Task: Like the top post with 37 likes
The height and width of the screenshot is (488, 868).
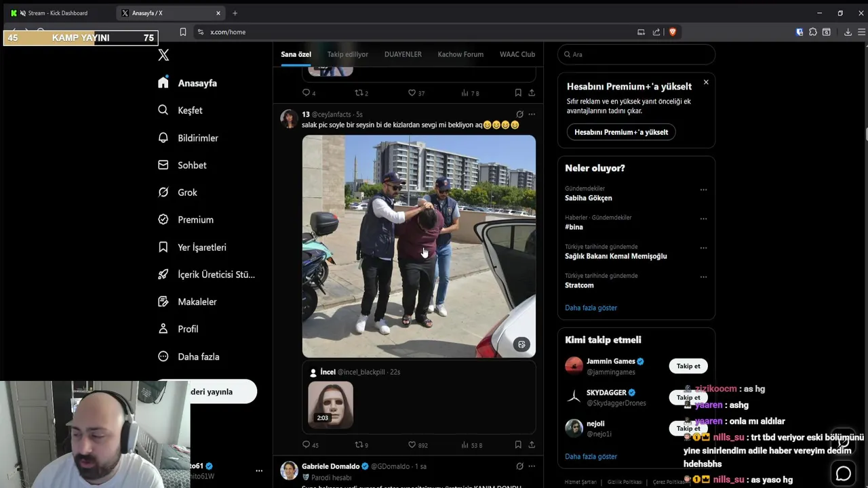Action: (416, 93)
